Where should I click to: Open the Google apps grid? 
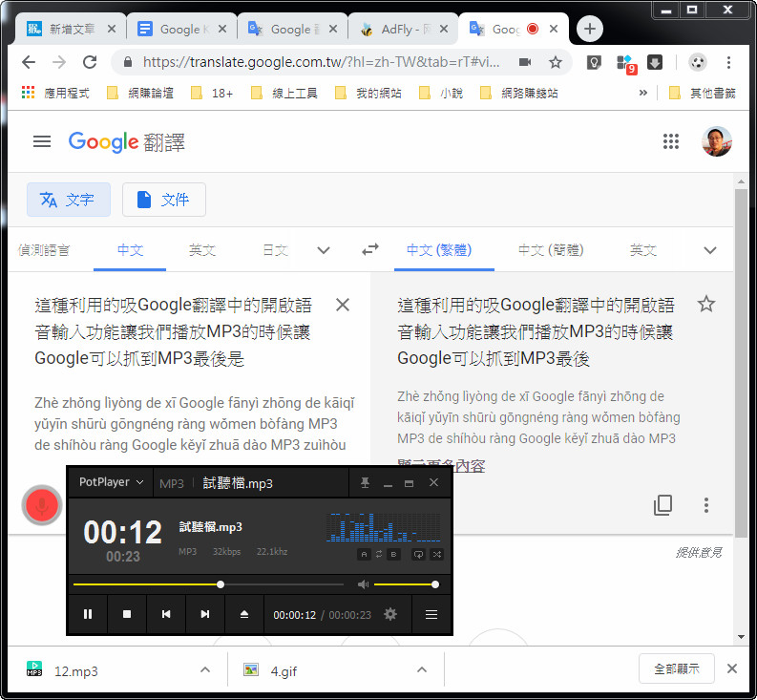[x=670, y=141]
